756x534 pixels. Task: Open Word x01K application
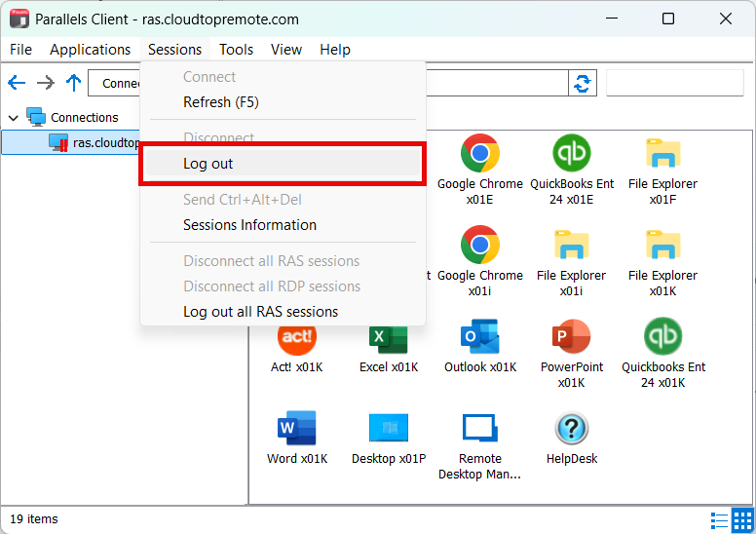click(297, 429)
